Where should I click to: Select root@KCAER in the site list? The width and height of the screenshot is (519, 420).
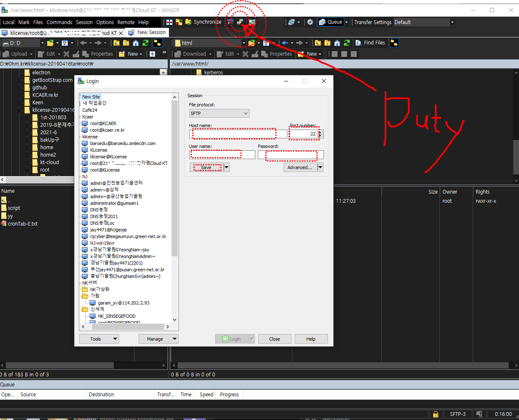(103, 123)
